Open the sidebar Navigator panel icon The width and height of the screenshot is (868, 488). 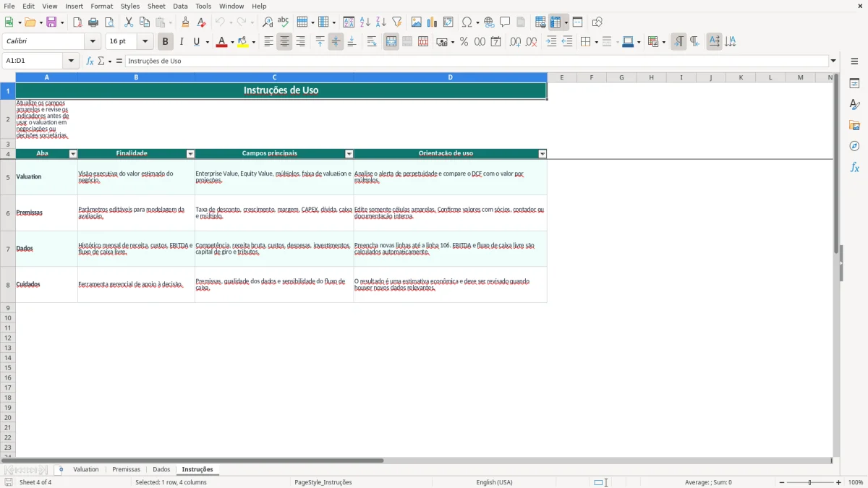[854, 146]
